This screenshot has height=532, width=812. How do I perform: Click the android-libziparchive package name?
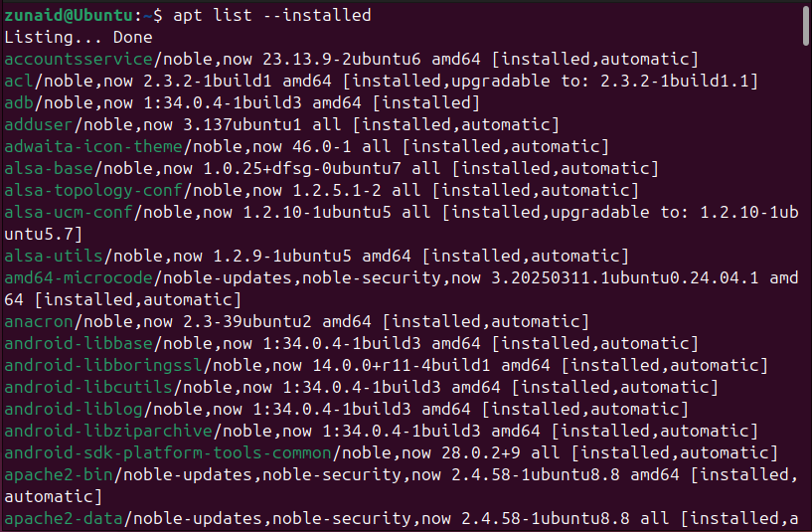107,431
